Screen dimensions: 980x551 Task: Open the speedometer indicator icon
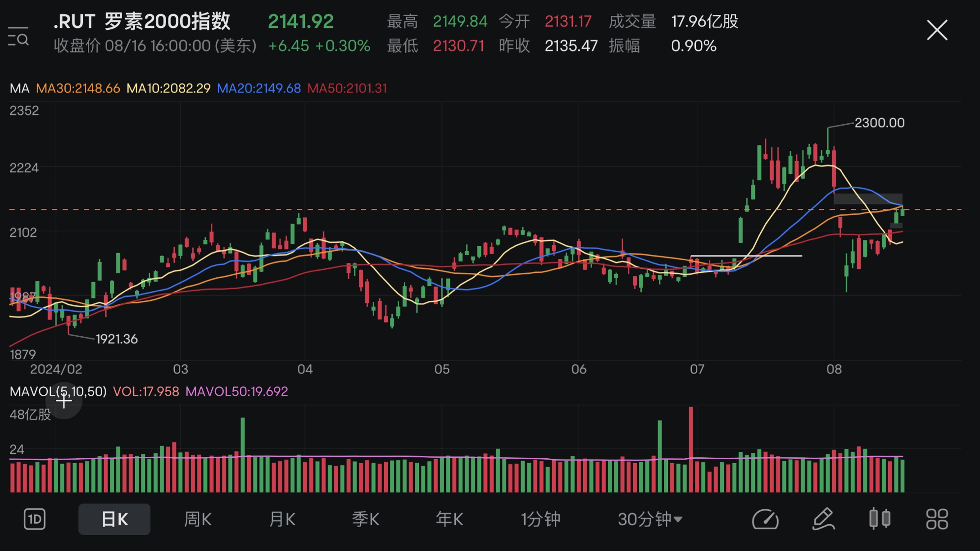(765, 519)
